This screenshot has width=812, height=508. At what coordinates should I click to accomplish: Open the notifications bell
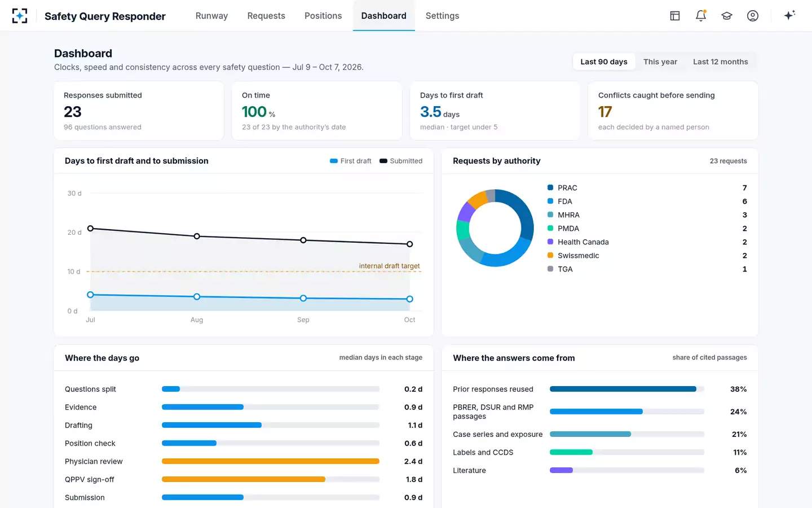coord(701,16)
